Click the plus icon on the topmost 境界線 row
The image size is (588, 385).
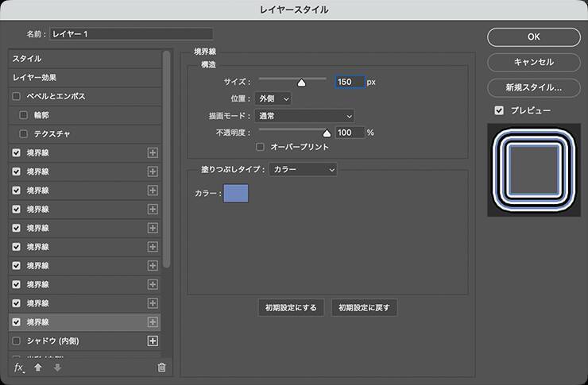pyautogui.click(x=153, y=152)
